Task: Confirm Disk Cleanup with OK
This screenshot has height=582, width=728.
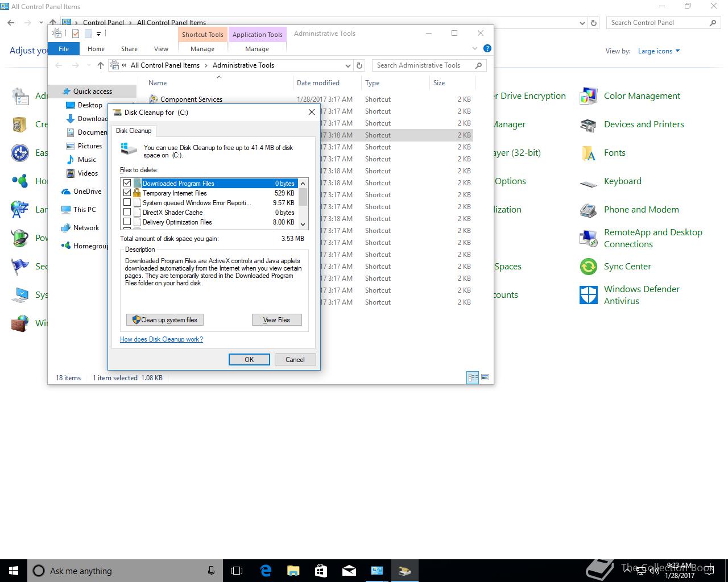Action: pyautogui.click(x=249, y=359)
